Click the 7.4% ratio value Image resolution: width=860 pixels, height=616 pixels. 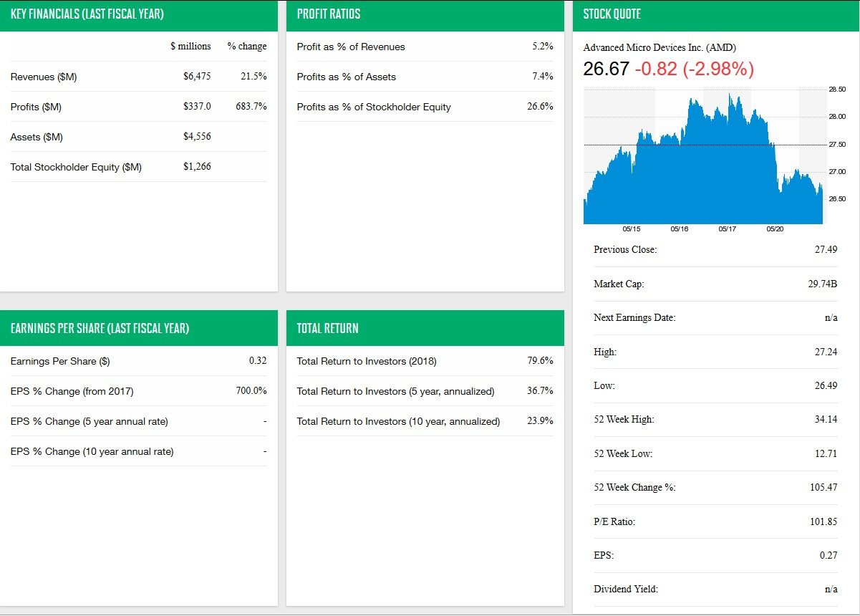pos(543,77)
